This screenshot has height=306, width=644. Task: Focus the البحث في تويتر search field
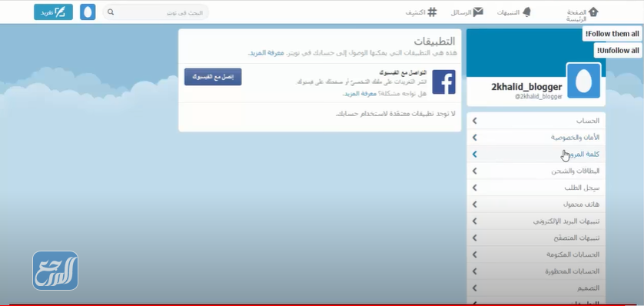point(156,12)
